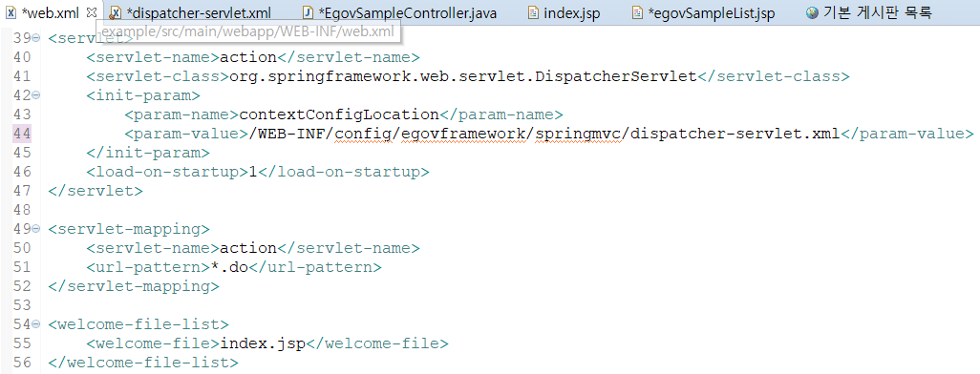This screenshot has height=374, width=980.
Task: Click line number 44 in the gutter
Action: pyautogui.click(x=22, y=134)
